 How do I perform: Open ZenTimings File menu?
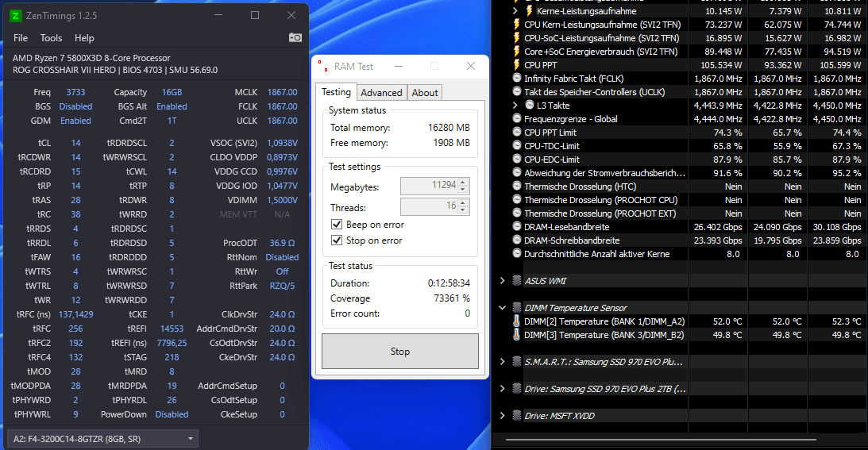coord(21,37)
